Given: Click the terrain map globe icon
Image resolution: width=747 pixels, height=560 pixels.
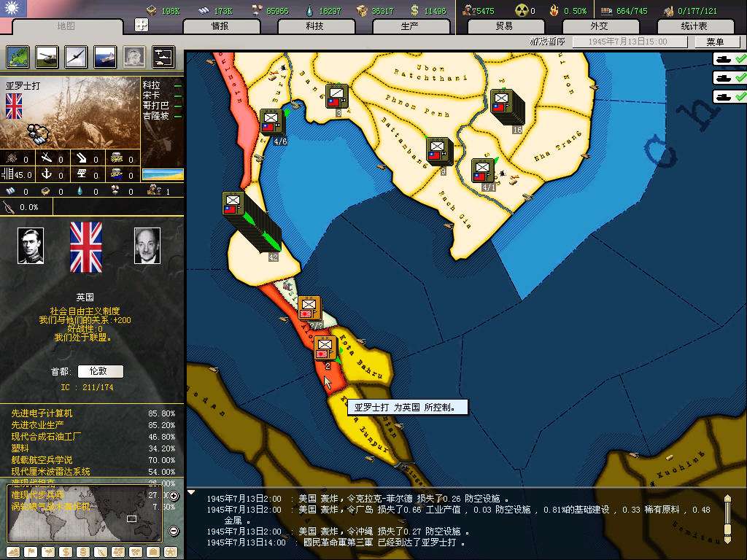Looking at the screenshot, I should (x=18, y=56).
